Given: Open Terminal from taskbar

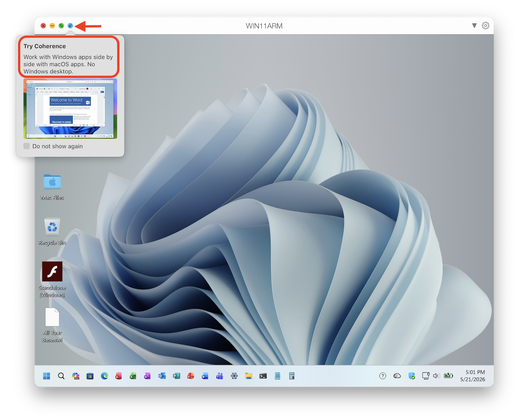Looking at the screenshot, I should tap(263, 376).
